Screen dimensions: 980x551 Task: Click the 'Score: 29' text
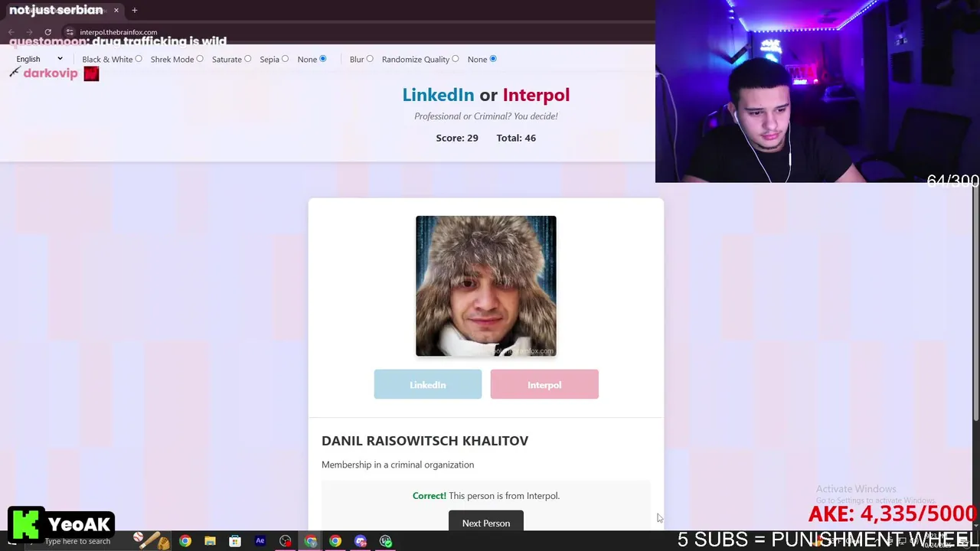(x=457, y=138)
